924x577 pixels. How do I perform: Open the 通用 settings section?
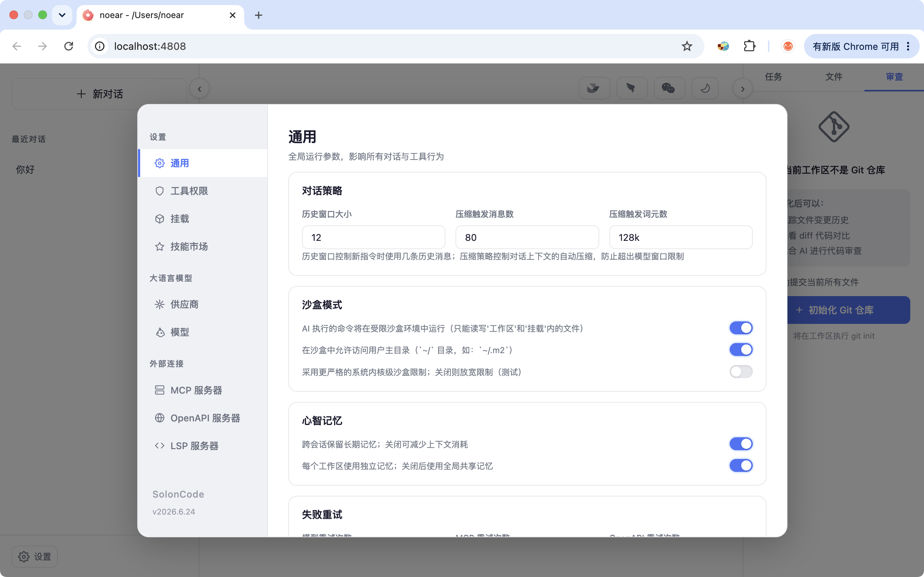click(x=203, y=163)
